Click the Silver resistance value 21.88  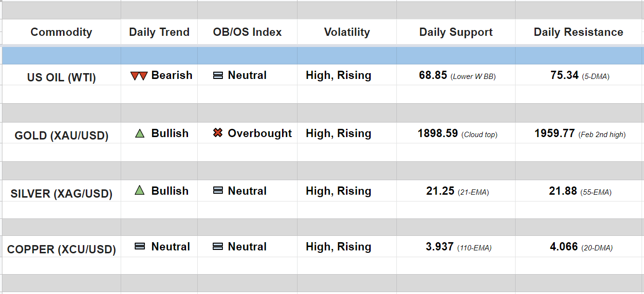point(563,191)
